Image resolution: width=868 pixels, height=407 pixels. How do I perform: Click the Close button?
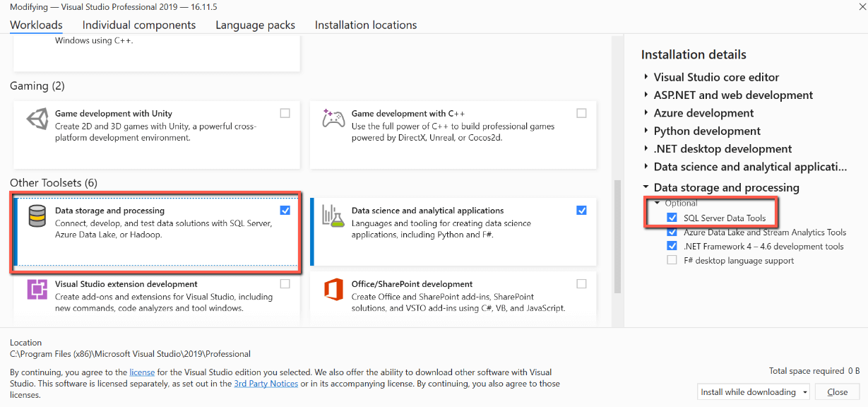click(x=837, y=392)
